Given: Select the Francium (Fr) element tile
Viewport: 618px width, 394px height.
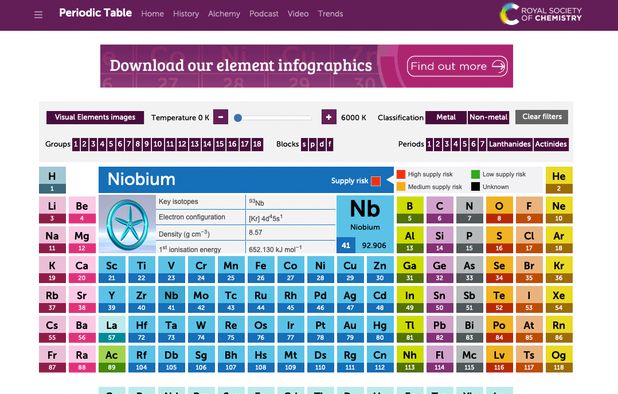Looking at the screenshot, I should 52,359.
